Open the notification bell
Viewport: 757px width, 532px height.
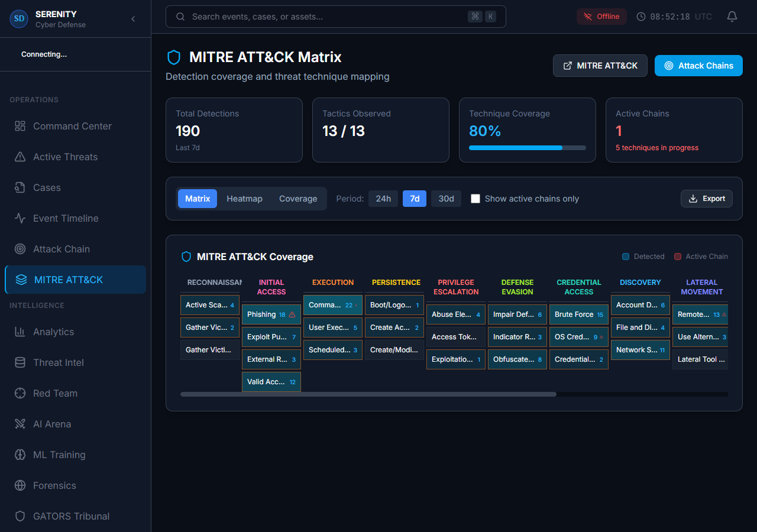pyautogui.click(x=732, y=17)
